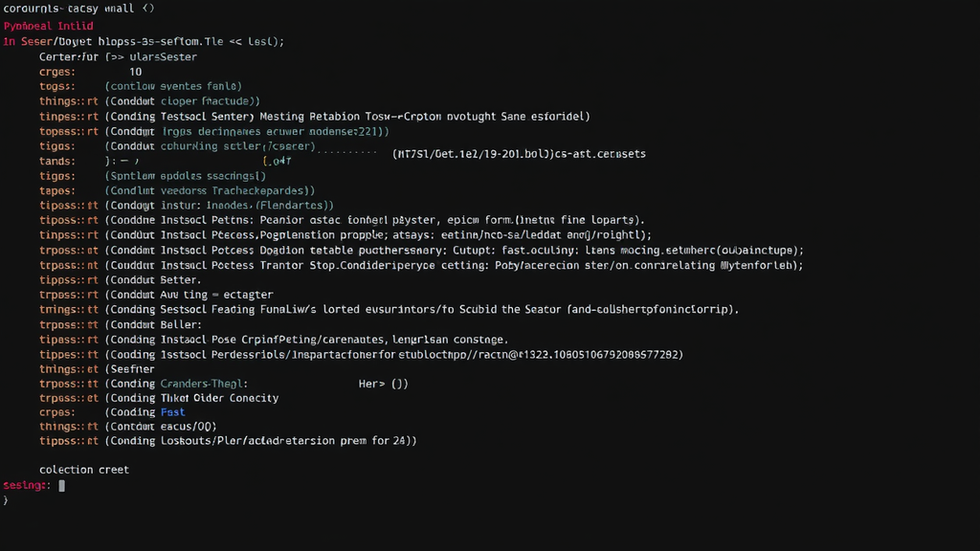This screenshot has width=980, height=551.
Task: Click the 'Her> ()' text
Action: pos(383,384)
